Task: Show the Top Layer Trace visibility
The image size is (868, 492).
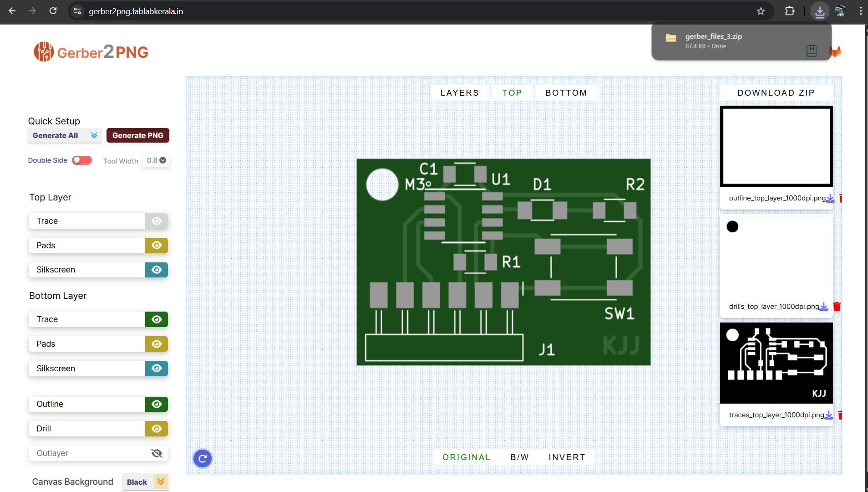Action: tap(156, 220)
